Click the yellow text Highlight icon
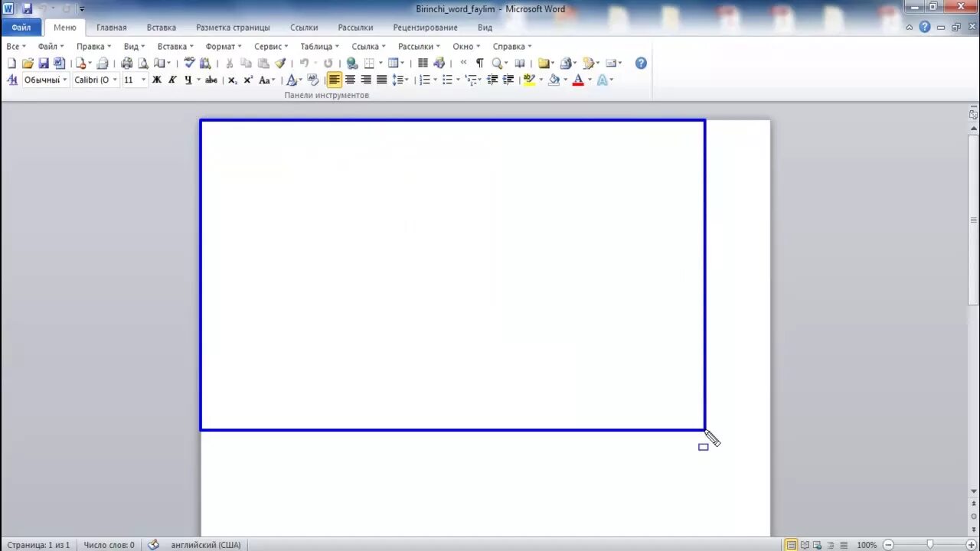This screenshot has height=551, width=980. click(x=529, y=80)
